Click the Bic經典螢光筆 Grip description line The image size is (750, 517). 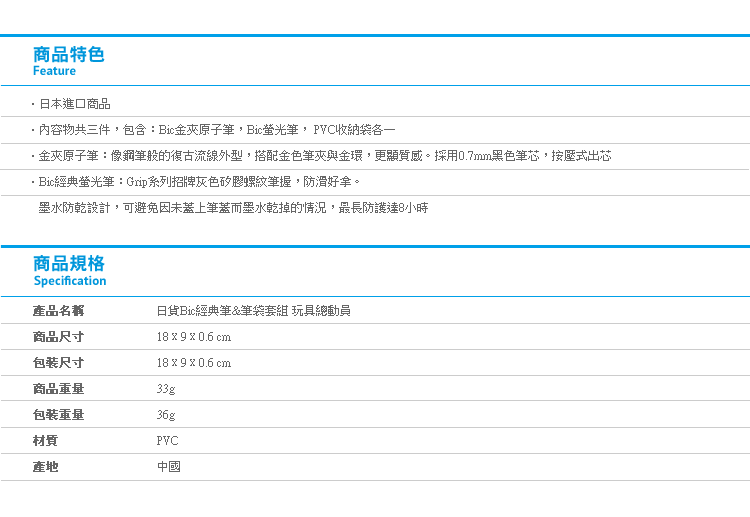coord(199,182)
